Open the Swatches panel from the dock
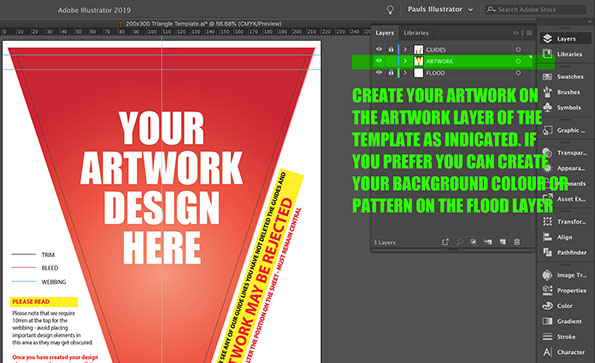Image resolution: width=595 pixels, height=363 pixels. pos(564,77)
